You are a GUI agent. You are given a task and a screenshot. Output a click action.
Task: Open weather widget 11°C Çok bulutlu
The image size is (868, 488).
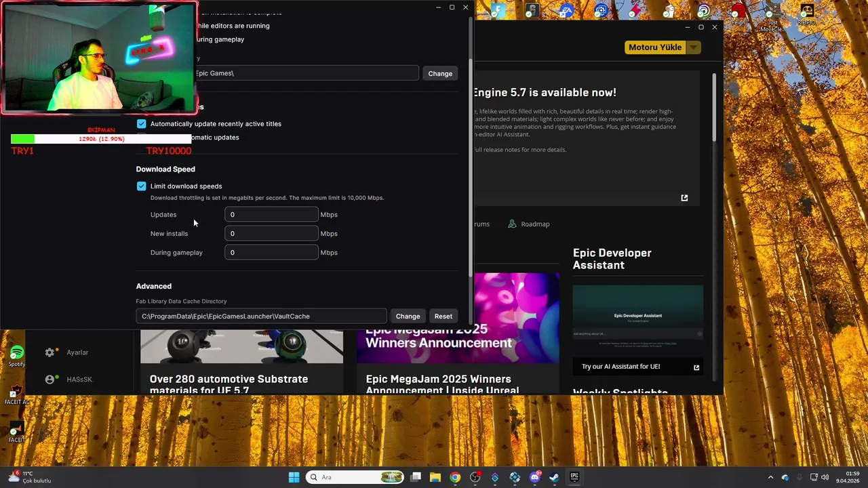pos(30,477)
